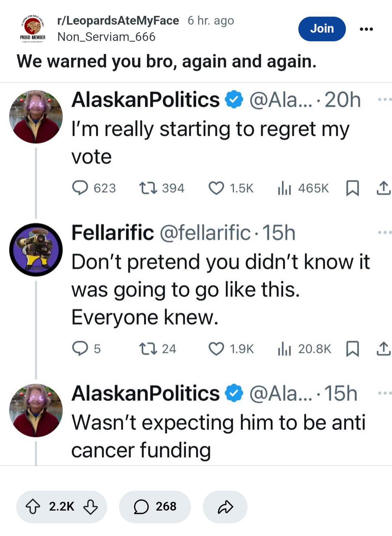Open Non_Serviam_666 user profile
The width and height of the screenshot is (392, 536).
[106, 37]
